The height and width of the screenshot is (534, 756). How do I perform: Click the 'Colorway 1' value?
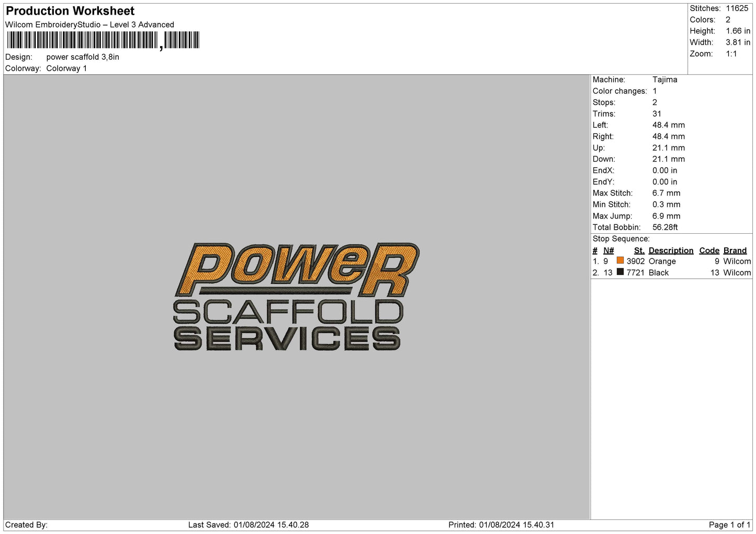66,69
